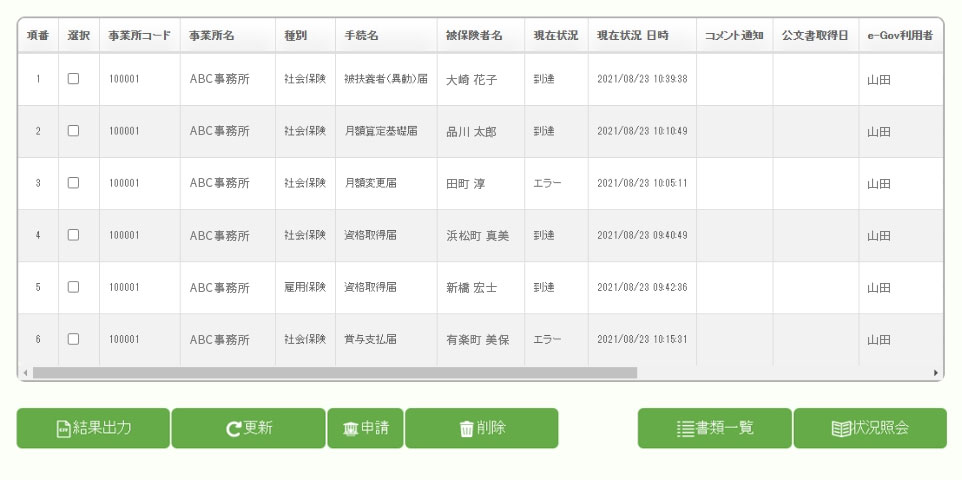Click the 選択 column header

pyautogui.click(x=79, y=36)
